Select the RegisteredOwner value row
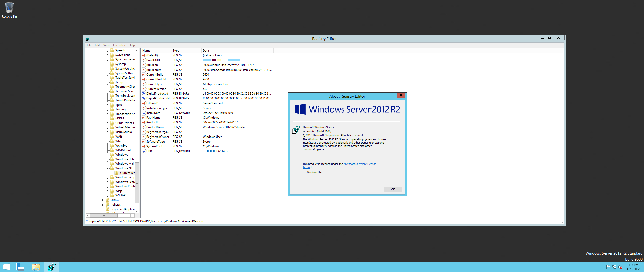Image resolution: width=644 pixels, height=272 pixels. [207, 137]
